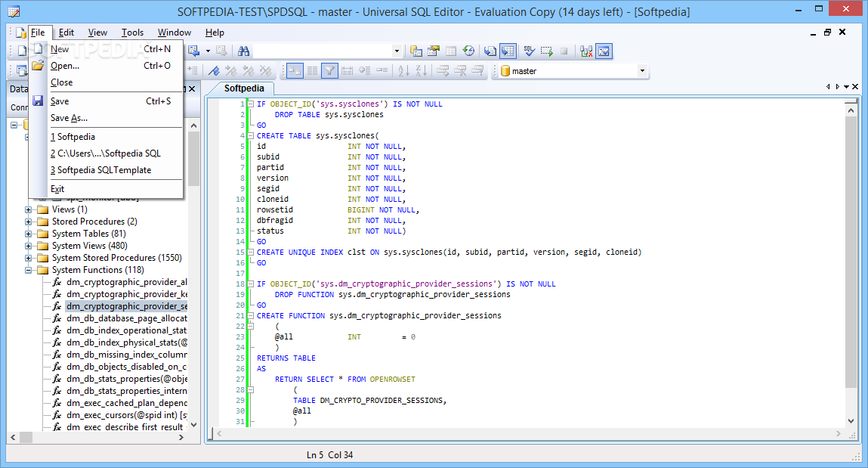Click the disconnect servers icon with red X

pyautogui.click(x=586, y=51)
